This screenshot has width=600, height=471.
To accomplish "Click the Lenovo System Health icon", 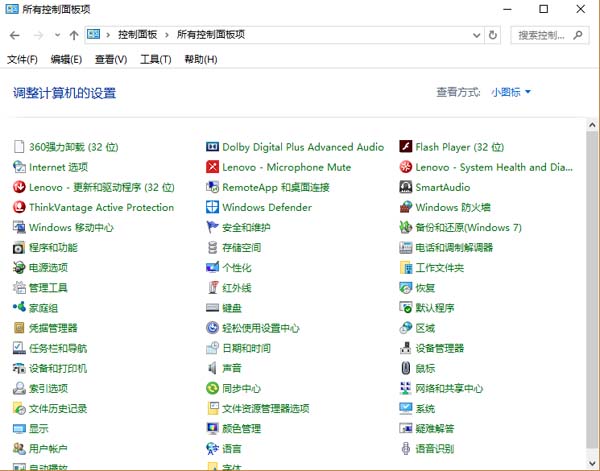I will point(406,167).
